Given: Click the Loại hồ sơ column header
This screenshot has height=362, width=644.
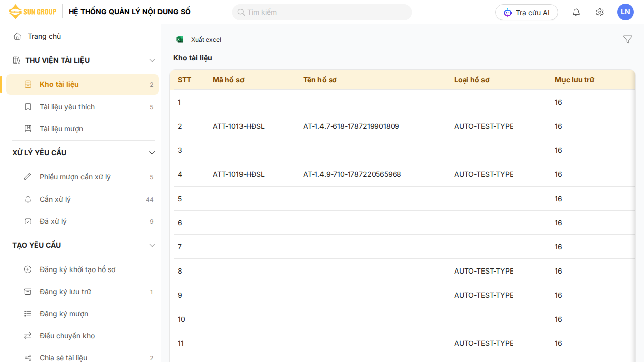Looking at the screenshot, I should click(x=472, y=80).
